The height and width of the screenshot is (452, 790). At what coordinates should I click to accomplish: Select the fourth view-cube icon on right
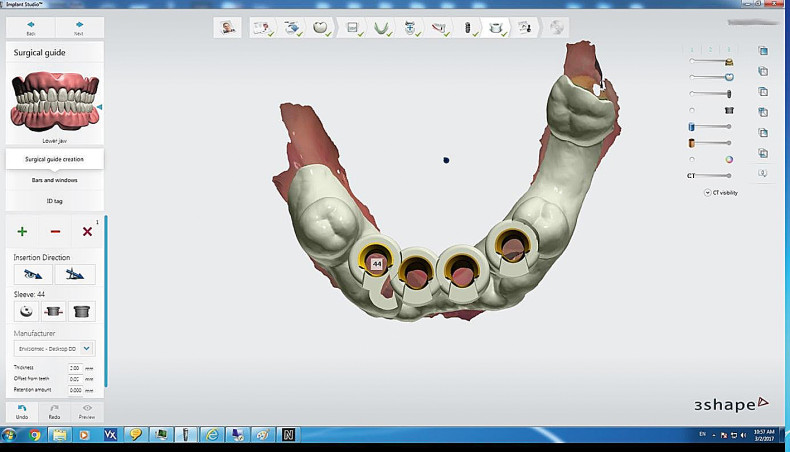[x=763, y=112]
